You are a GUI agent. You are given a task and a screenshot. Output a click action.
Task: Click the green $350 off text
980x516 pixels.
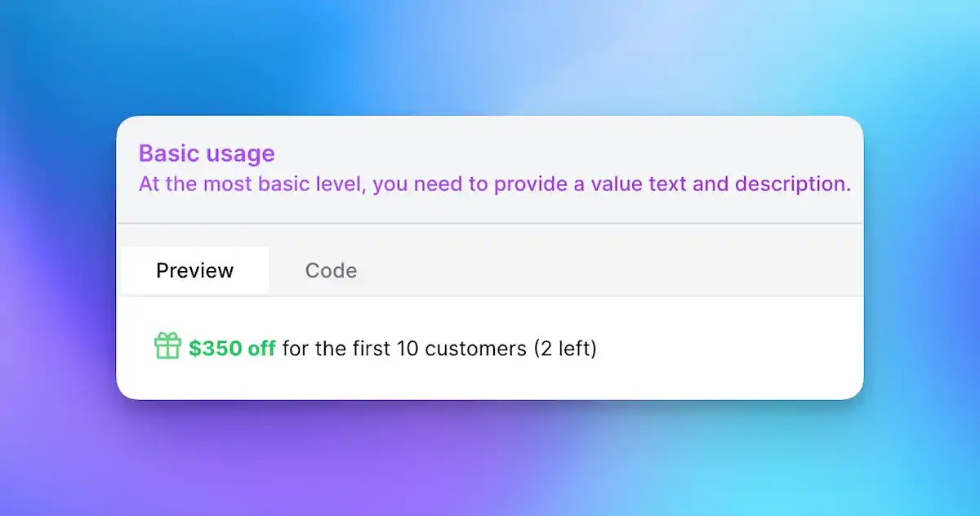232,348
